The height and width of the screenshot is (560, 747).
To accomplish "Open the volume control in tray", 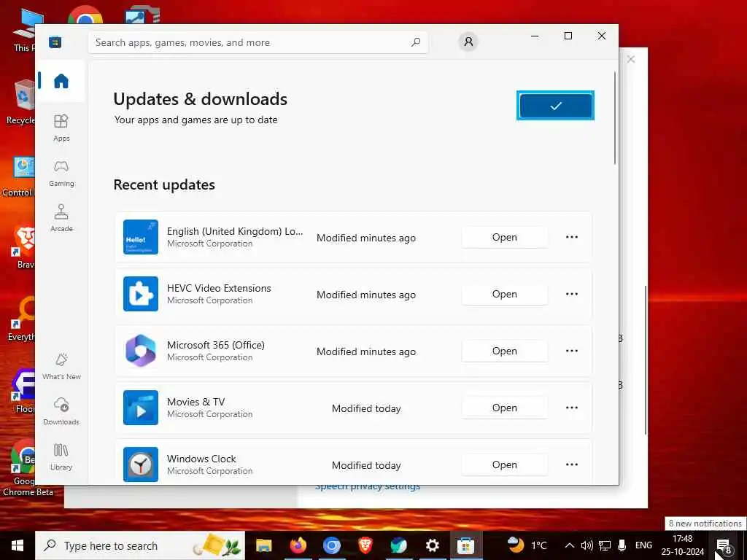I will click(587, 545).
